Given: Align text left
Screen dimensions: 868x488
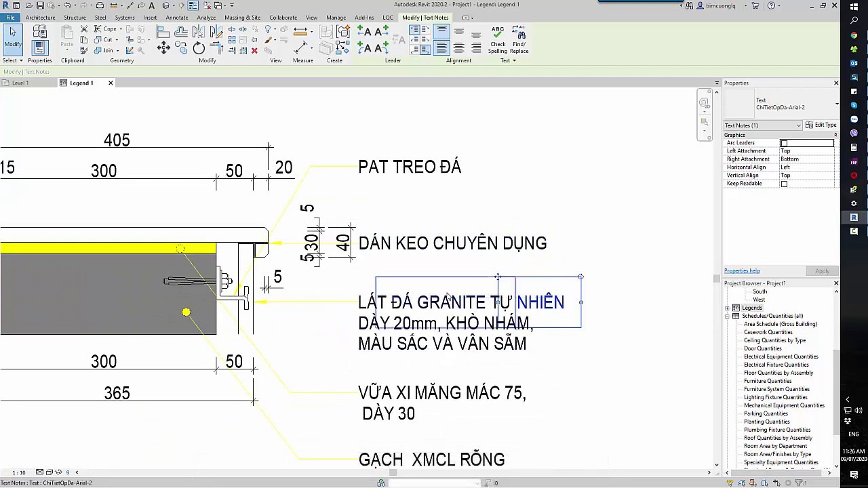Looking at the screenshot, I should point(441,47).
